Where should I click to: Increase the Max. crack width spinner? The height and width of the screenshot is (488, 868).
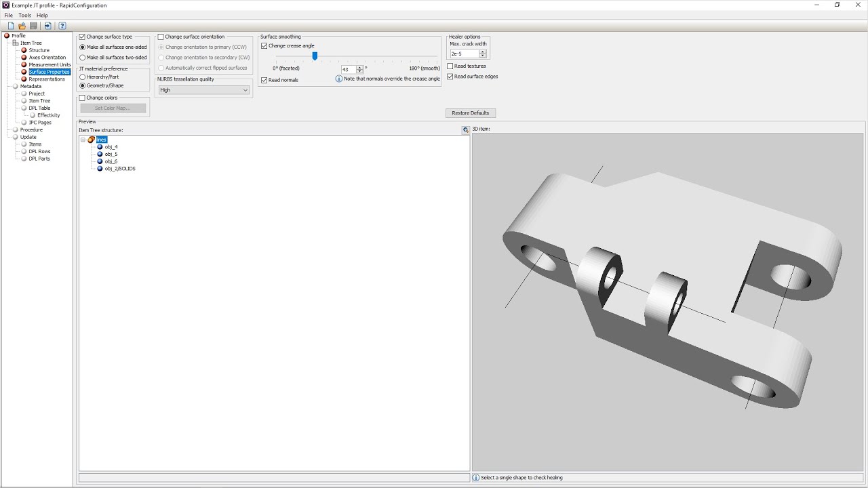coord(483,52)
